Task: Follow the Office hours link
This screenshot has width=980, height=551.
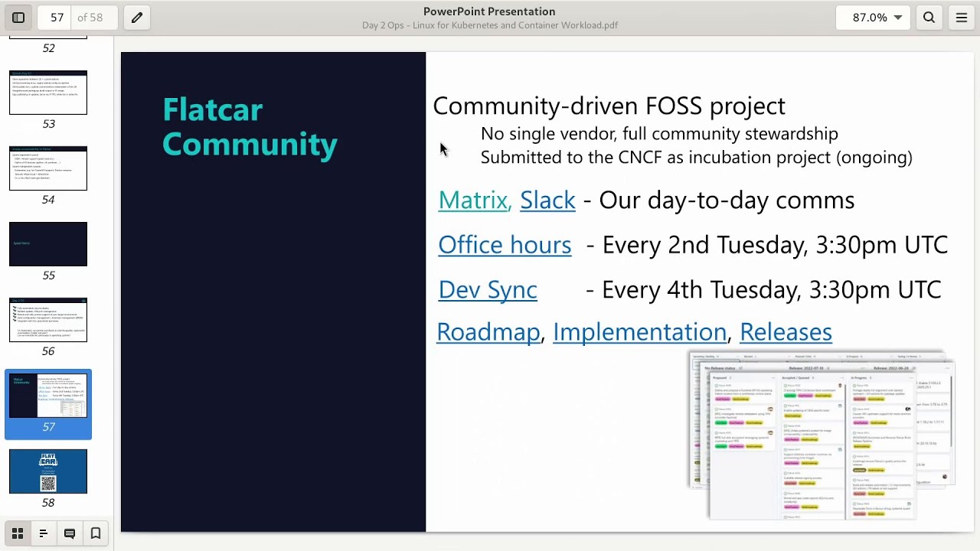Action: tap(505, 245)
